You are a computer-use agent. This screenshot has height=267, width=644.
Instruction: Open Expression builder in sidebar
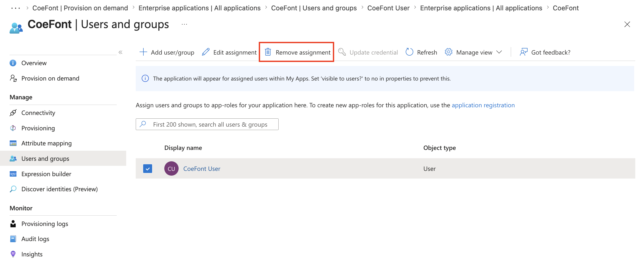coord(46,174)
